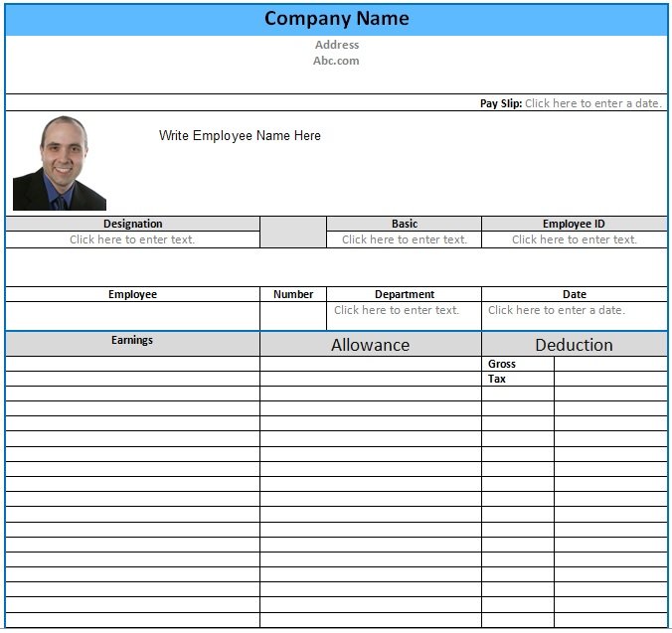Click the Allowance section header

point(370,345)
